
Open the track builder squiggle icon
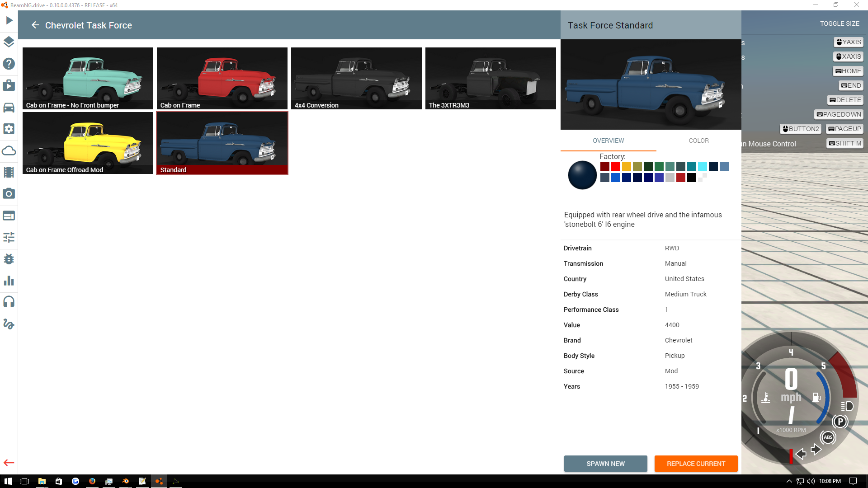(9, 324)
